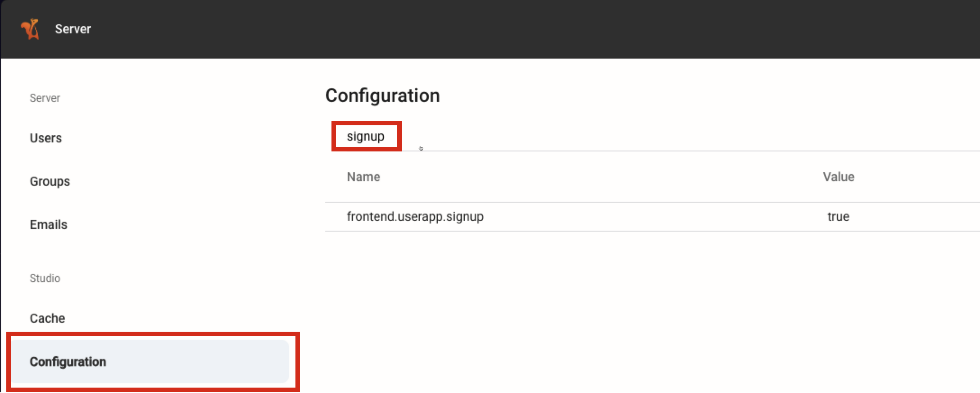Click empty space in the dark header bar

point(540,29)
